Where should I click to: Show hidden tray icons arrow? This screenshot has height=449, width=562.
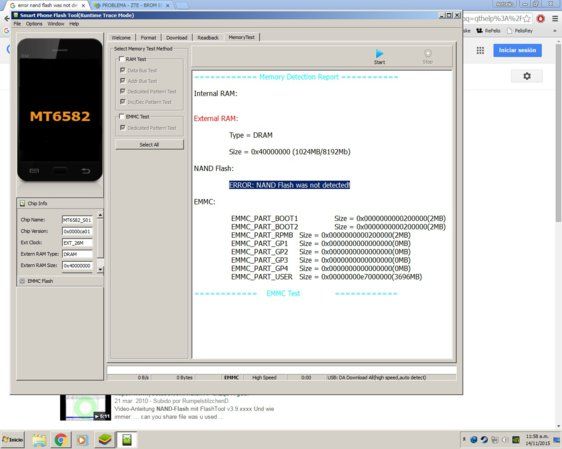[465, 439]
